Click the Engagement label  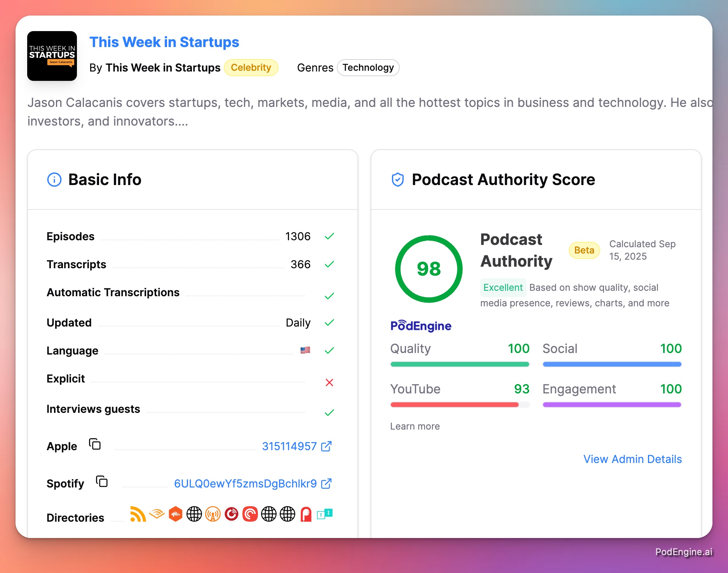coord(579,389)
